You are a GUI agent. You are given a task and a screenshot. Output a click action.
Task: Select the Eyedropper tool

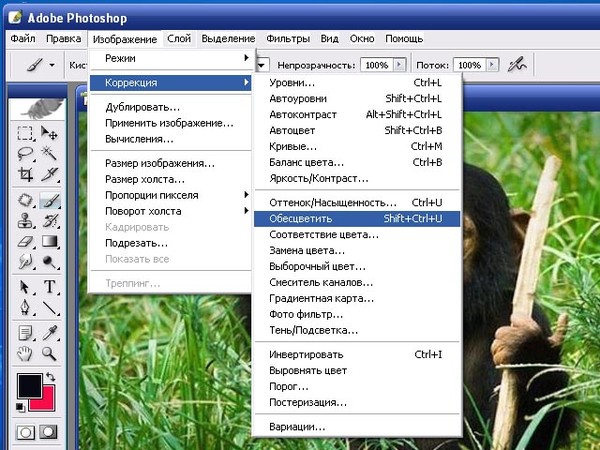49,333
